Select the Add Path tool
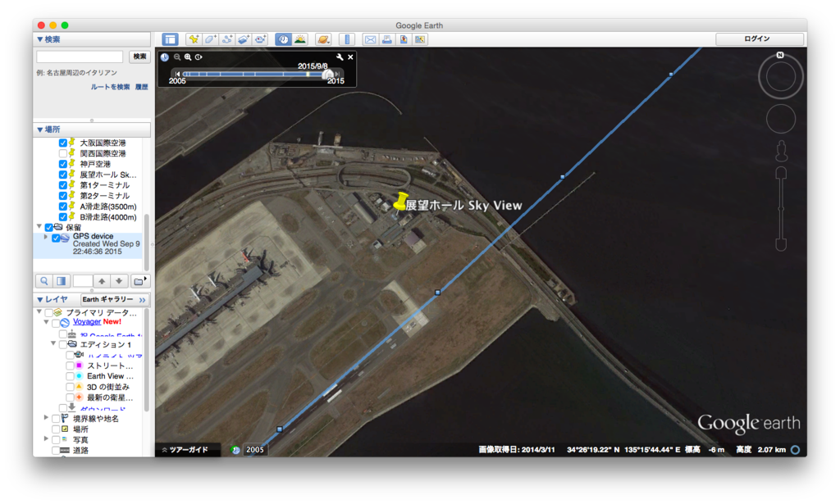This screenshot has height=504, width=840. click(x=226, y=39)
